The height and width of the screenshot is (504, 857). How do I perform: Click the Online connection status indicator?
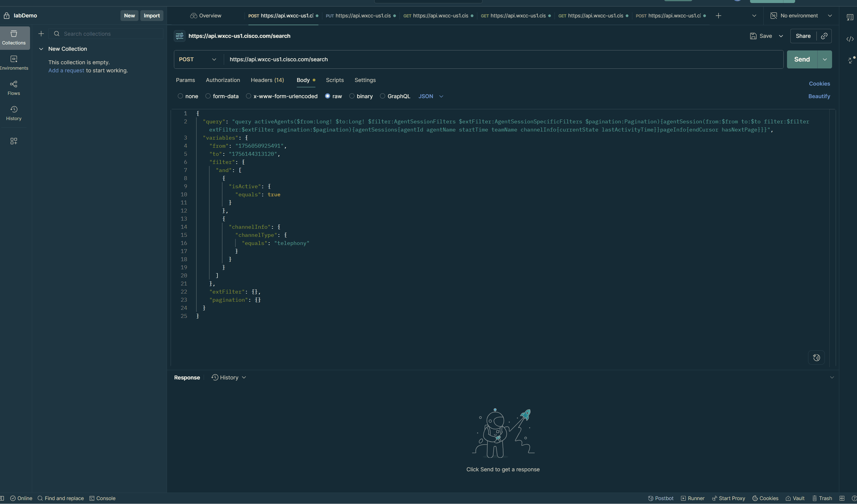point(21,498)
